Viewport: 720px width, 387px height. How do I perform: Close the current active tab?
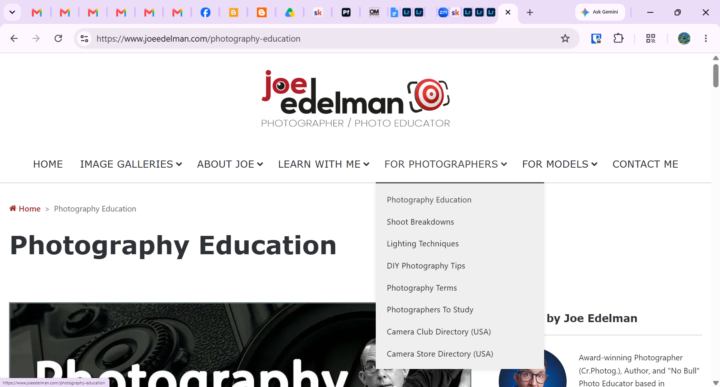(508, 12)
